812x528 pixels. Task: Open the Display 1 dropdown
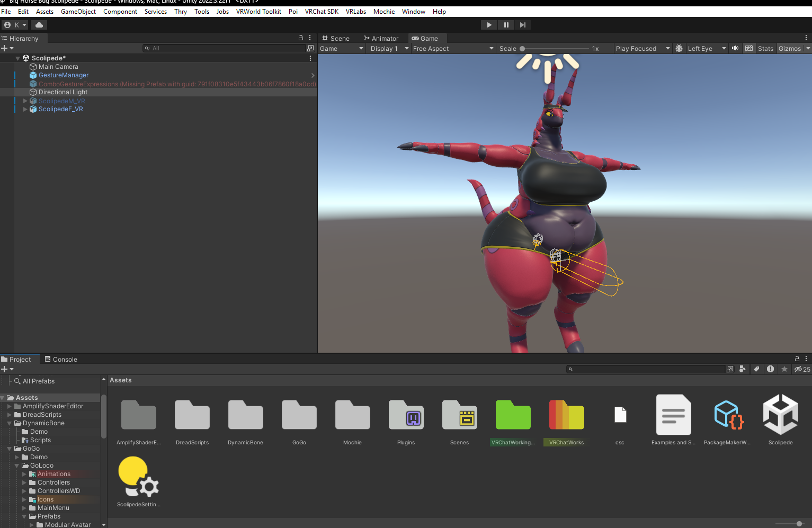pyautogui.click(x=389, y=48)
